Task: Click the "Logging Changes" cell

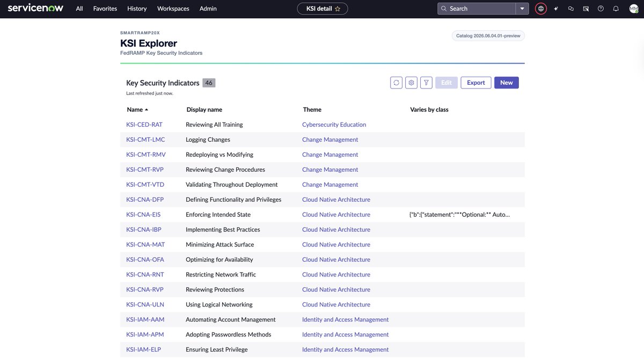Action: pyautogui.click(x=208, y=140)
